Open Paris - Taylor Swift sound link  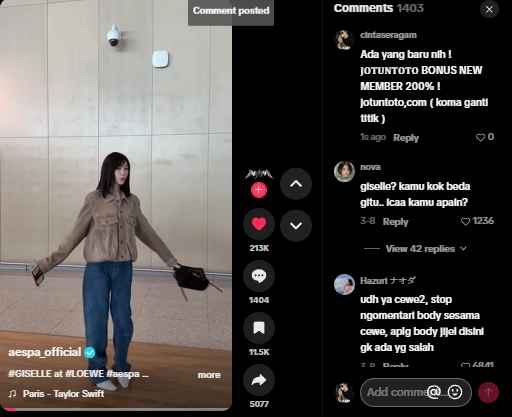pyautogui.click(x=63, y=394)
